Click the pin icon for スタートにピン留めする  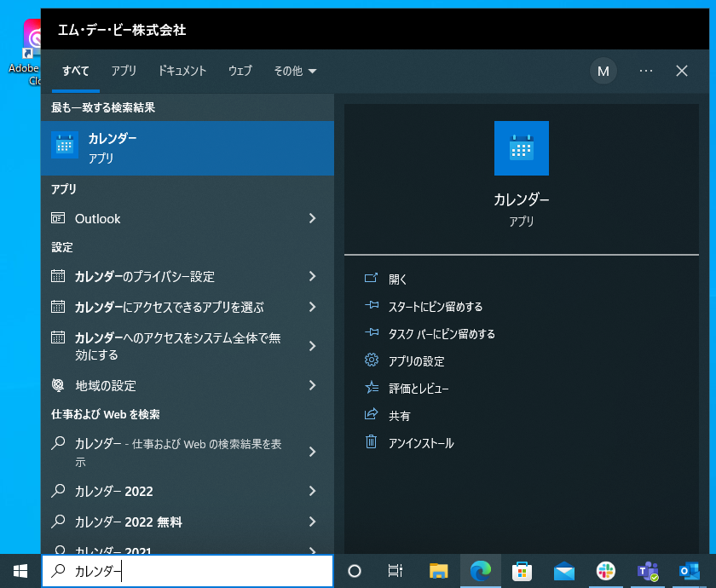(x=372, y=305)
